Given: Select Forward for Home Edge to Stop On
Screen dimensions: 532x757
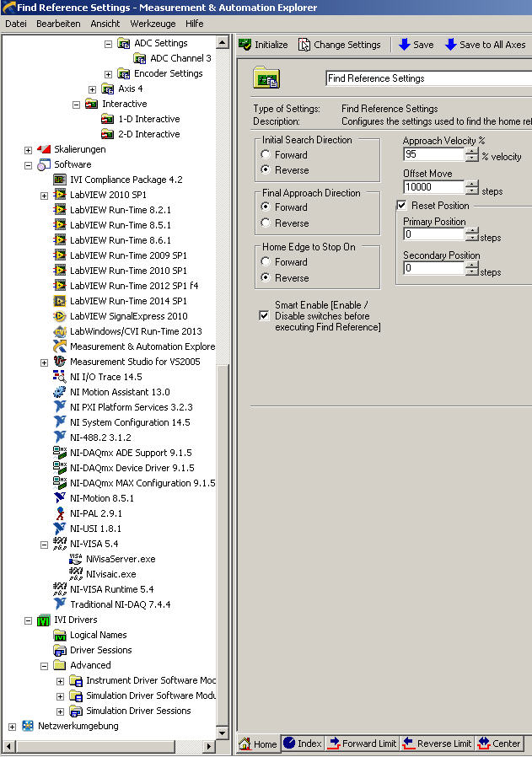Looking at the screenshot, I should [x=266, y=261].
